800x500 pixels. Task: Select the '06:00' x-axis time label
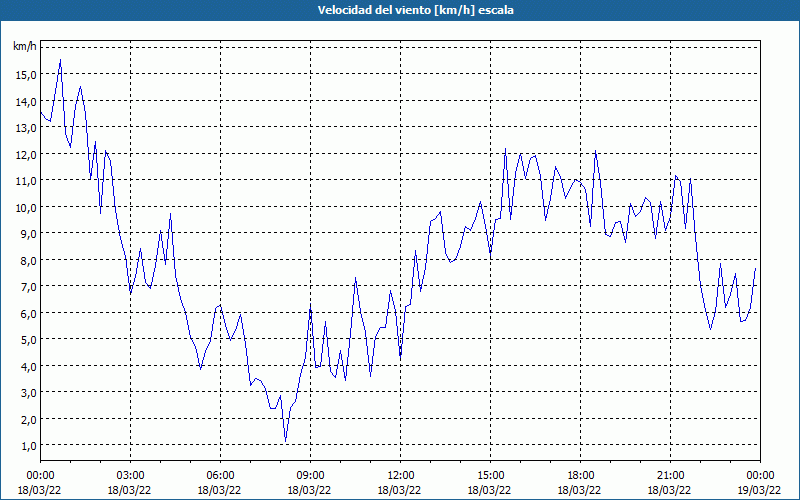point(220,476)
